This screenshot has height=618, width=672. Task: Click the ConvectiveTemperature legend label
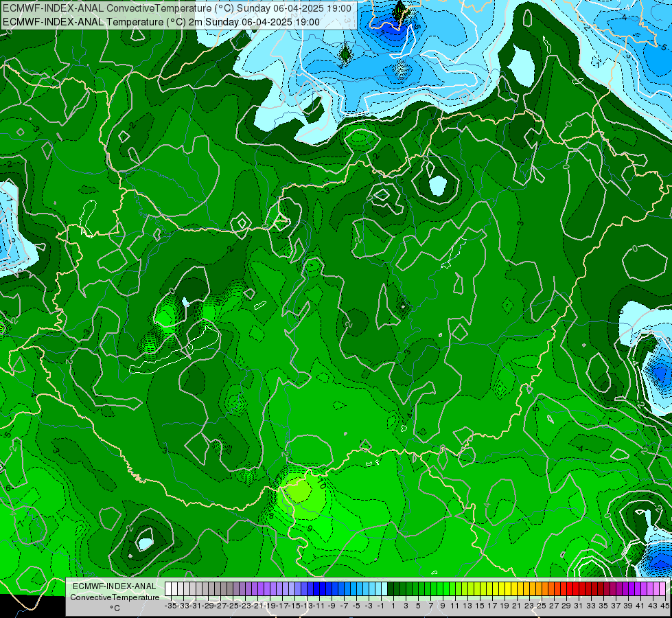point(115,597)
